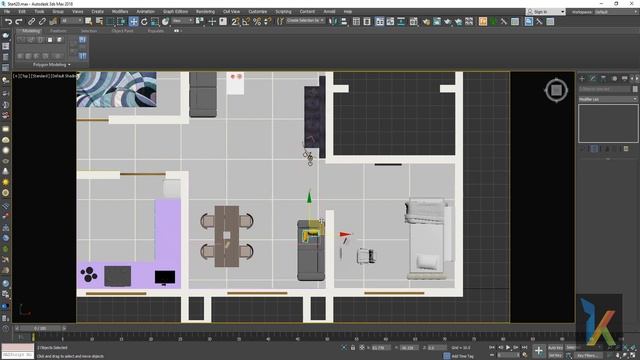Click the Redo arrow icon
Screen dimensions: 640x360
pyautogui.click(x=19, y=21)
